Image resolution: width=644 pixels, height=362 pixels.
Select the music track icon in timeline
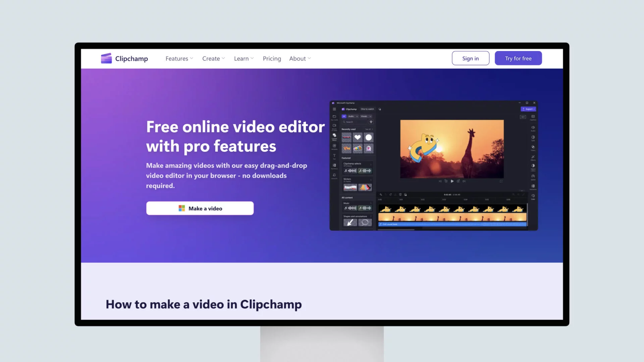point(381,224)
